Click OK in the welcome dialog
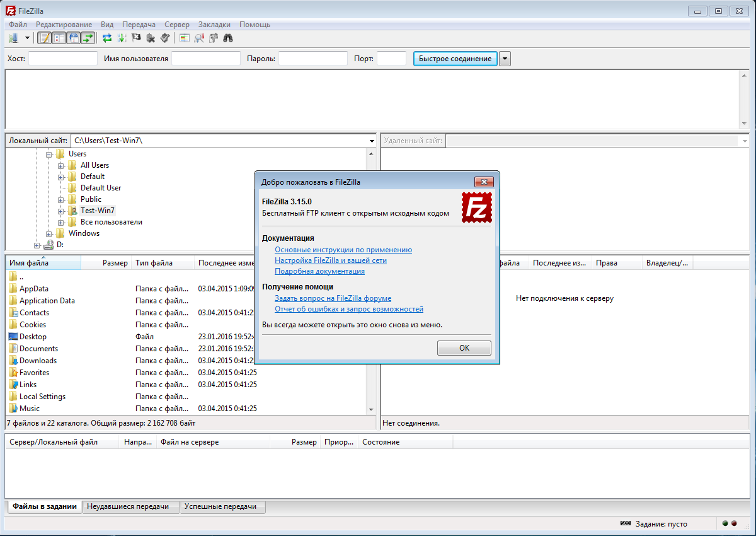This screenshot has height=536, width=756. [x=464, y=348]
